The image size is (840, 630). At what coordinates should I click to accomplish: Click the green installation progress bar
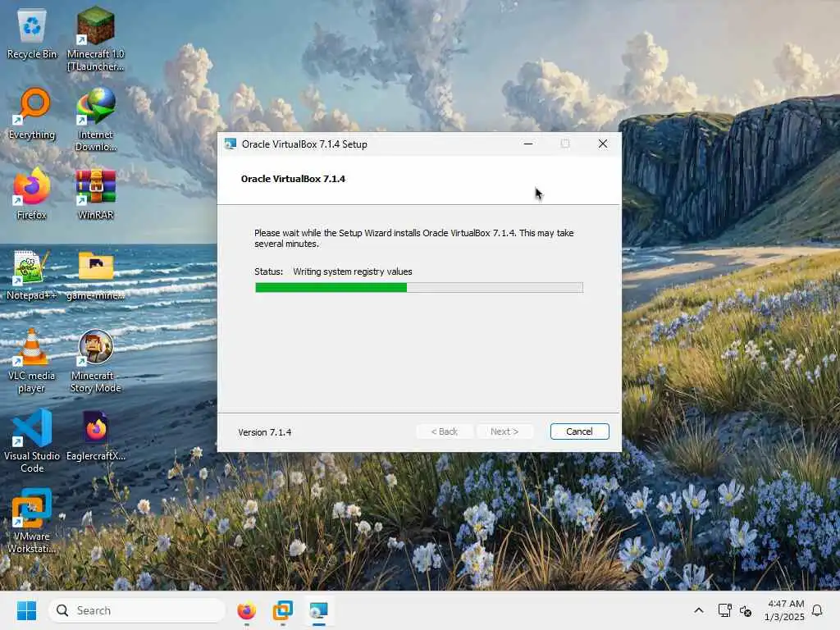coord(419,288)
